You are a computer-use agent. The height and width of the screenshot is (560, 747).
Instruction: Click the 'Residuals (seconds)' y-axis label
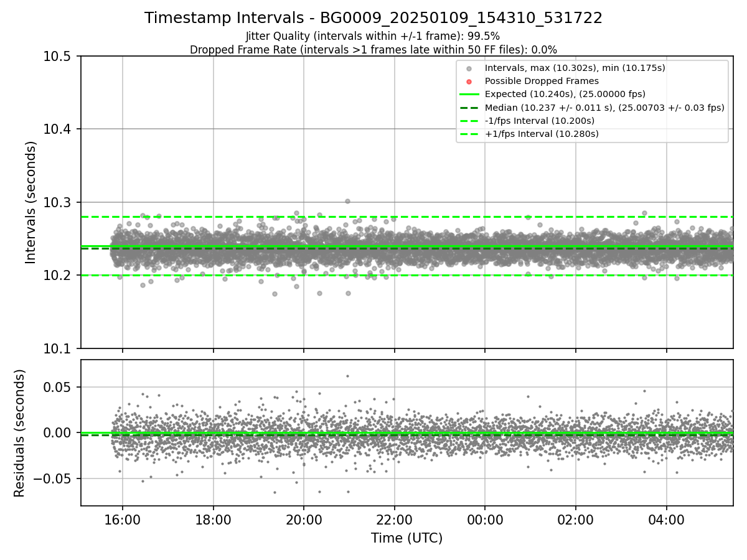[x=19, y=433]
